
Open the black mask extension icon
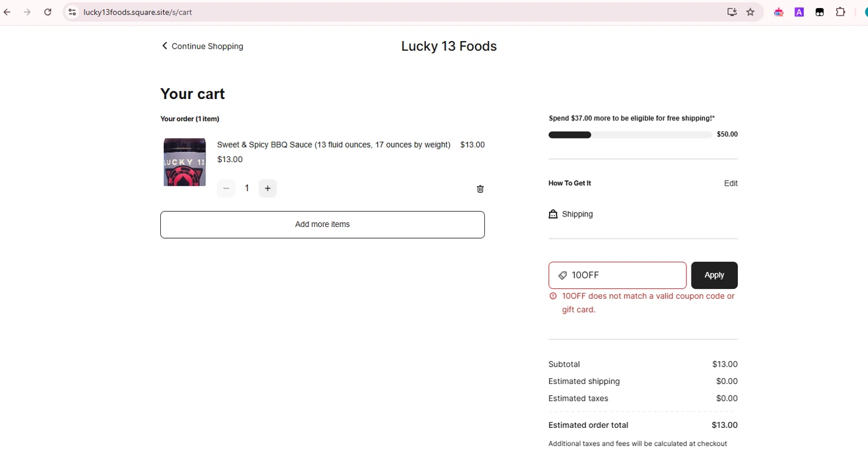point(819,12)
